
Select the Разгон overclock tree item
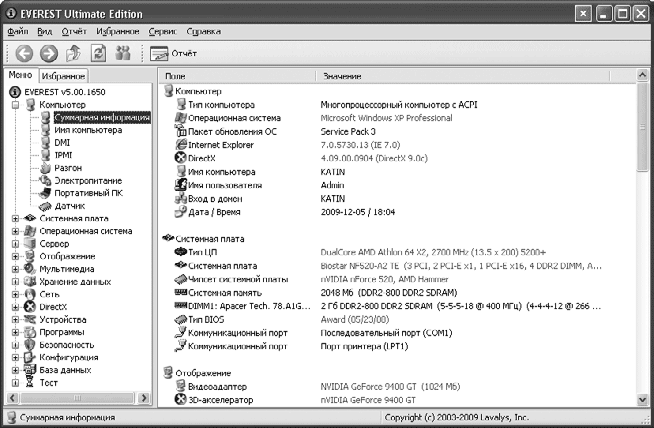(x=68, y=168)
